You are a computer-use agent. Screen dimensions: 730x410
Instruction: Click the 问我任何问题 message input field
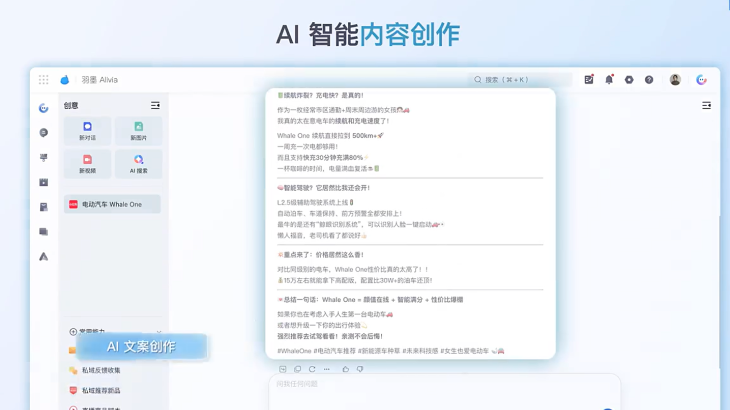coord(445,391)
